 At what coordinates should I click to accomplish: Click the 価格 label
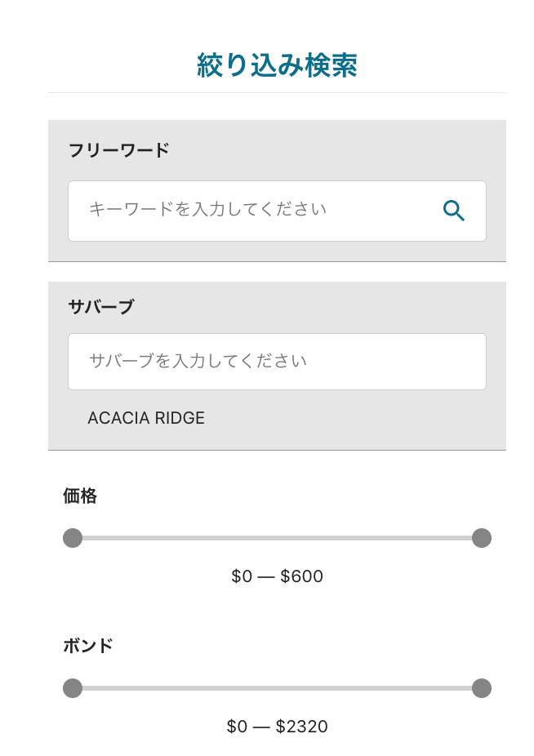tap(80, 496)
